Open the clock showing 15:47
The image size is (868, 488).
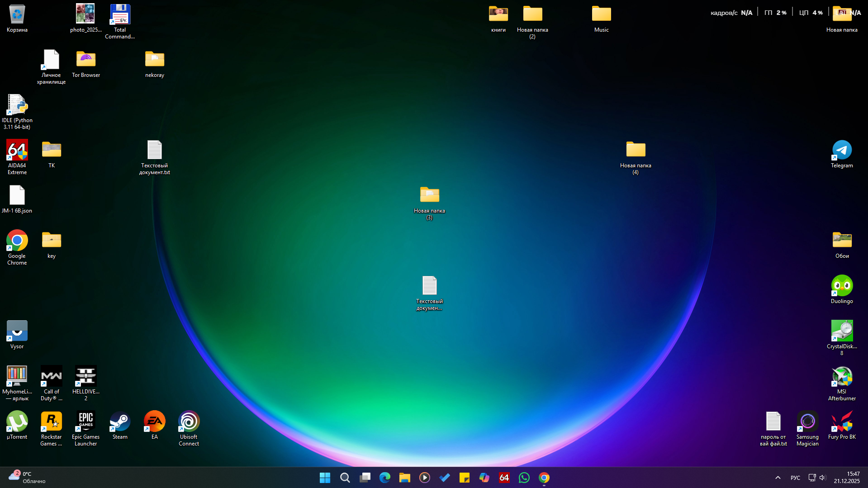(x=847, y=478)
